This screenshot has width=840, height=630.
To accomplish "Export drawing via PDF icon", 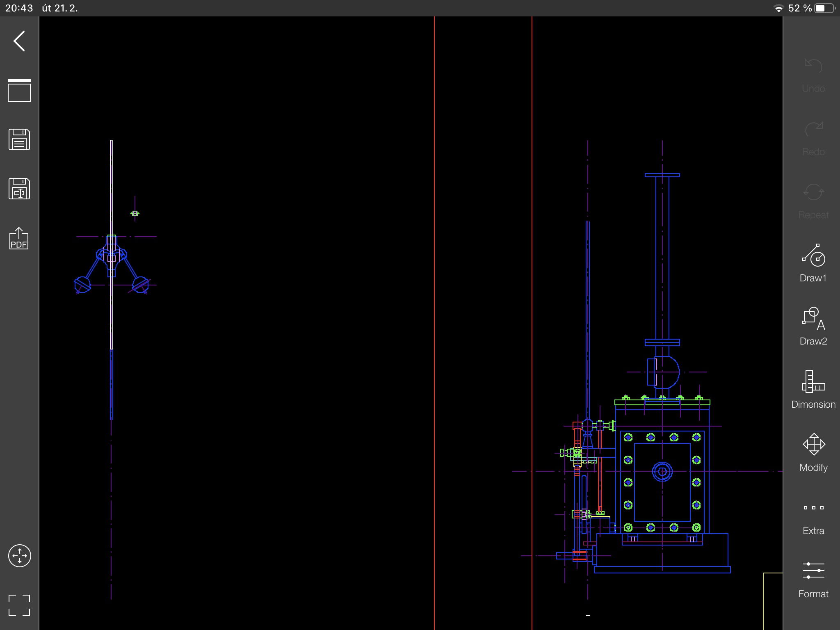I will pos(19,239).
